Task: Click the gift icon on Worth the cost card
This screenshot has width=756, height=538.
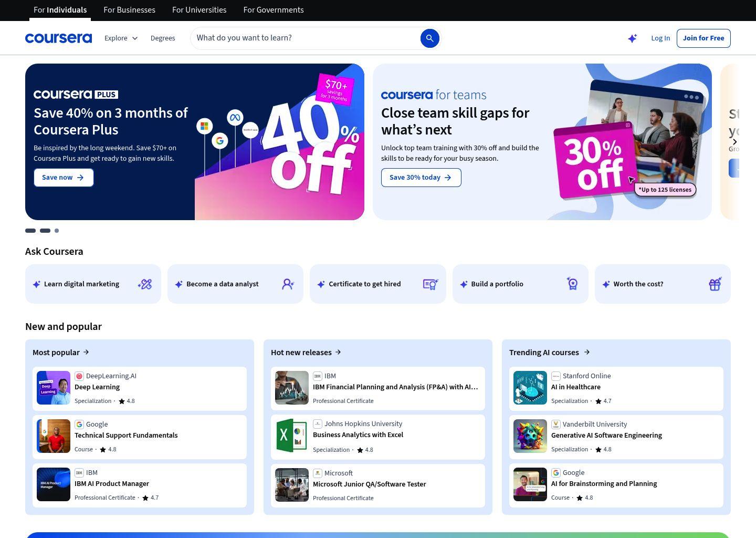Action: (715, 284)
